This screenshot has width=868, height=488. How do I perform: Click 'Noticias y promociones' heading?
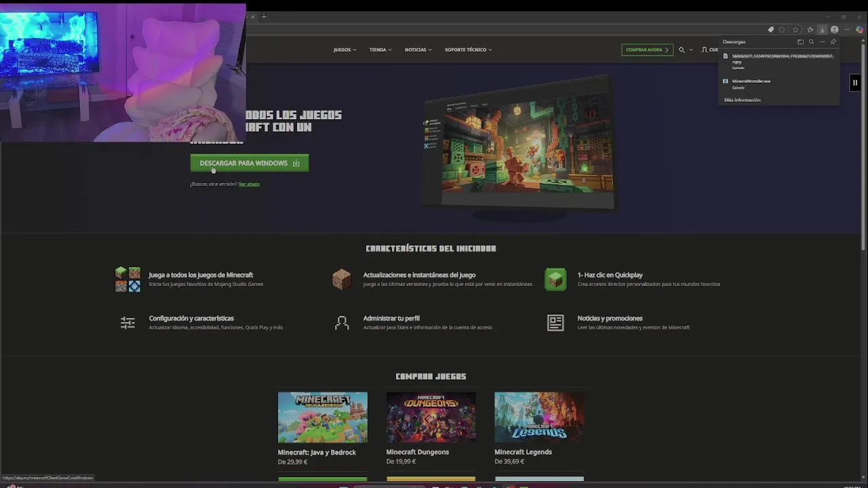(610, 318)
